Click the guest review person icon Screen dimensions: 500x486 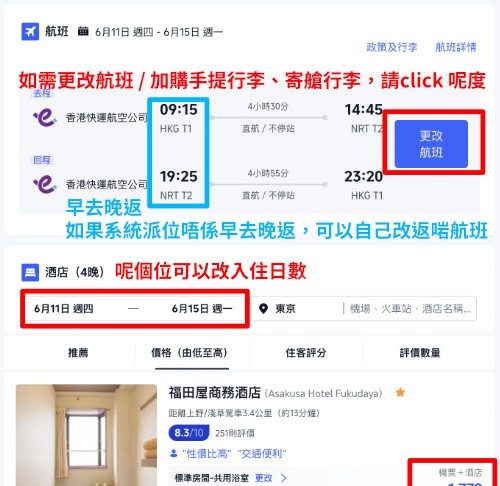[x=173, y=453]
